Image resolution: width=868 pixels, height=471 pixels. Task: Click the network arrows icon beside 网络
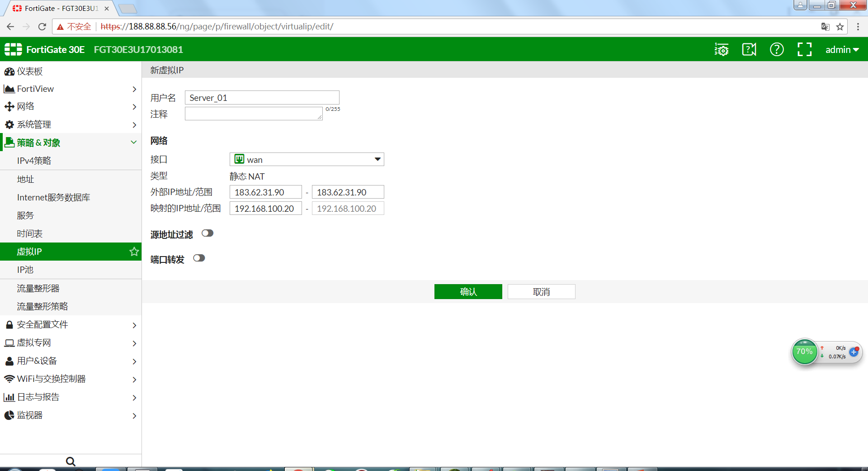pyautogui.click(x=9, y=107)
